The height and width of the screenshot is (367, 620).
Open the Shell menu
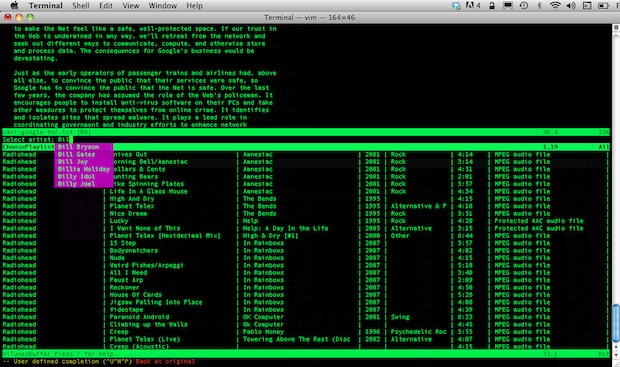pyautogui.click(x=81, y=6)
